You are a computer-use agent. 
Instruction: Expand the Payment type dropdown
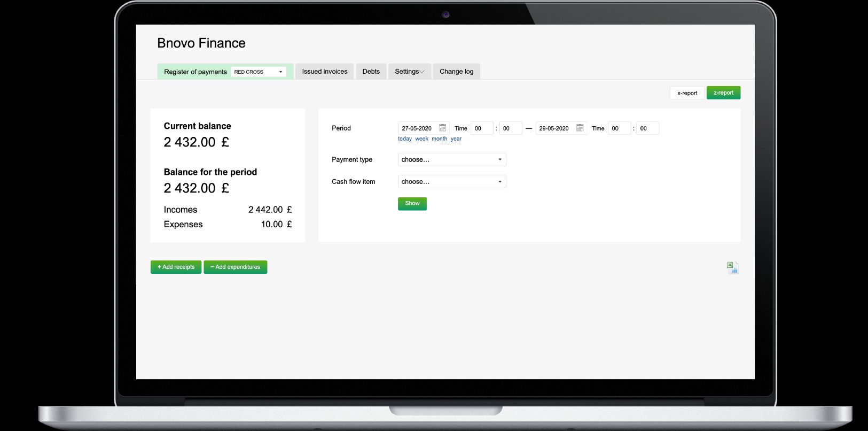point(452,159)
